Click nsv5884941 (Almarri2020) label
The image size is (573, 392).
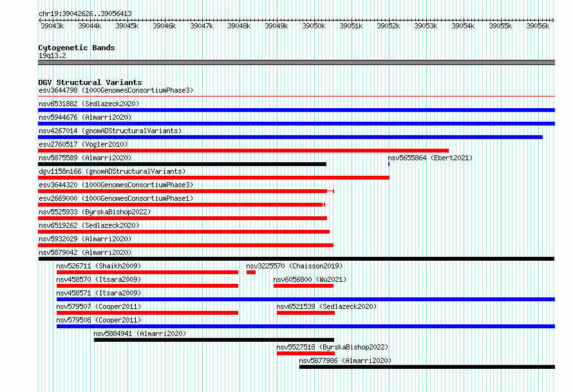coord(140,333)
